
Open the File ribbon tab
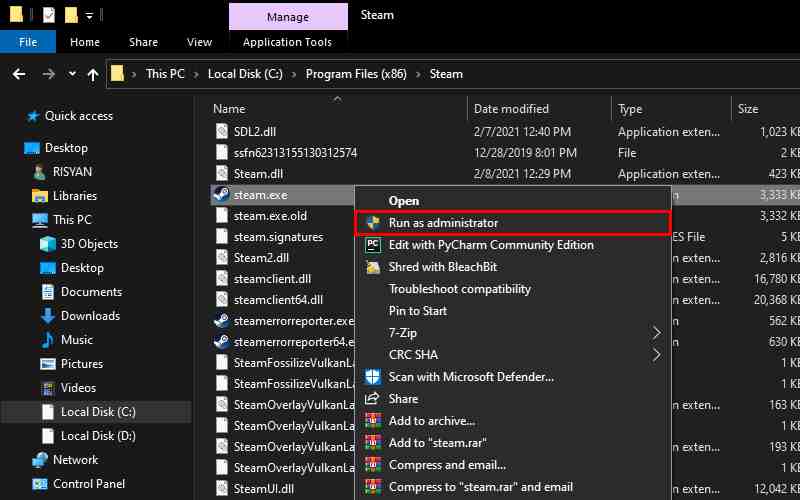[x=28, y=42]
